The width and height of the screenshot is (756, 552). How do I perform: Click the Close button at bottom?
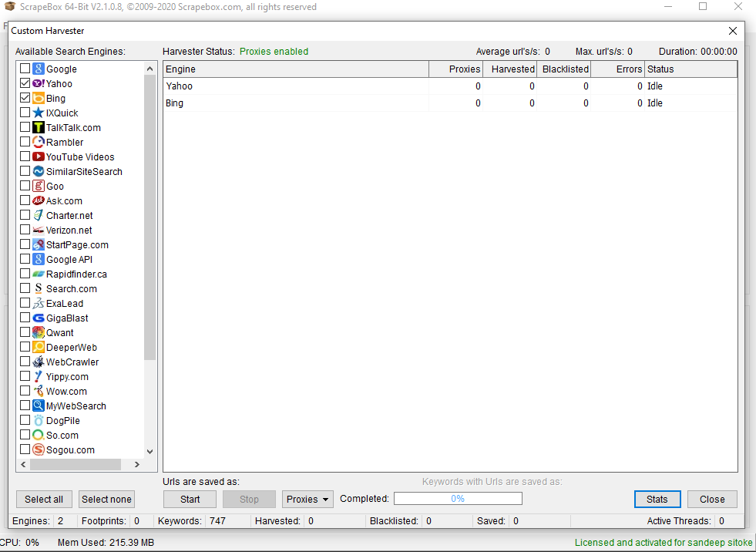click(x=712, y=500)
